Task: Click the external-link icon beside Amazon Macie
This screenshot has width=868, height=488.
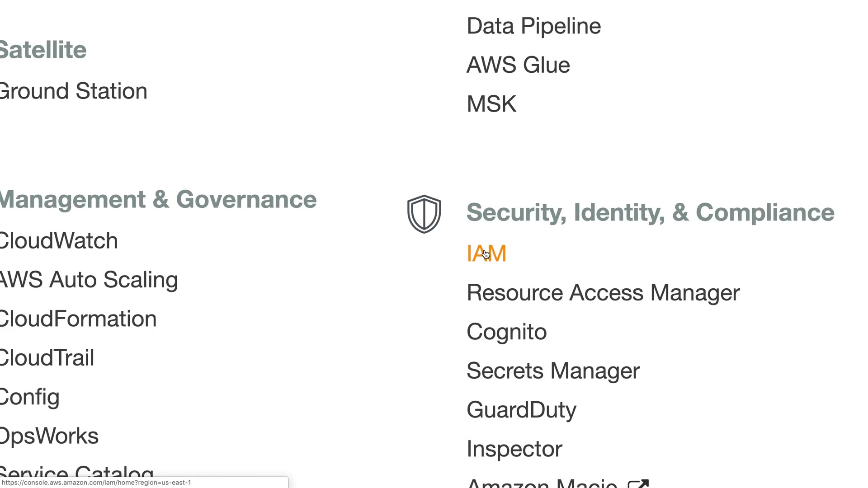Action: click(638, 483)
